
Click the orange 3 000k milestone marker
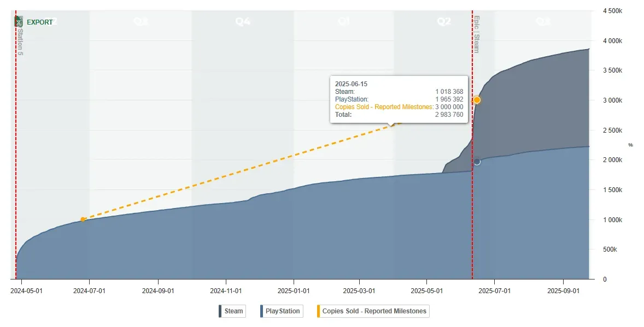[477, 100]
